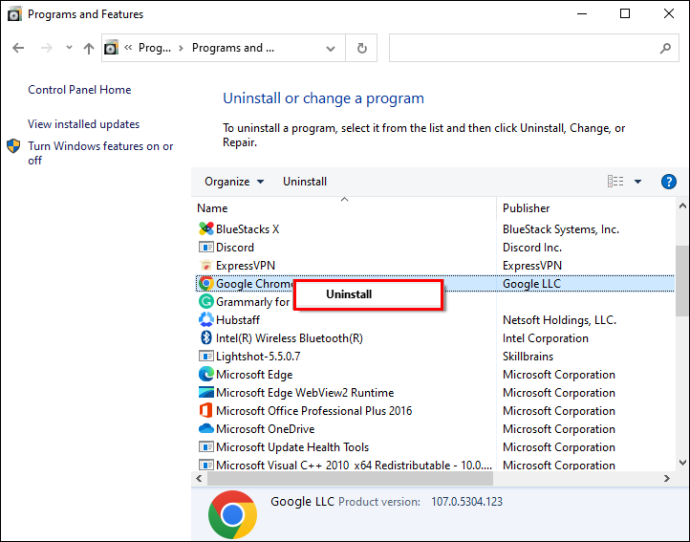
Task: Click the Back navigation arrow
Action: [x=18, y=48]
